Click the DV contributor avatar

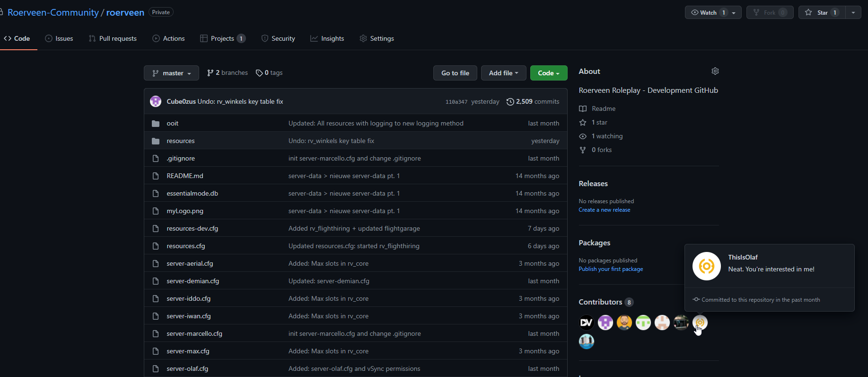(586, 323)
